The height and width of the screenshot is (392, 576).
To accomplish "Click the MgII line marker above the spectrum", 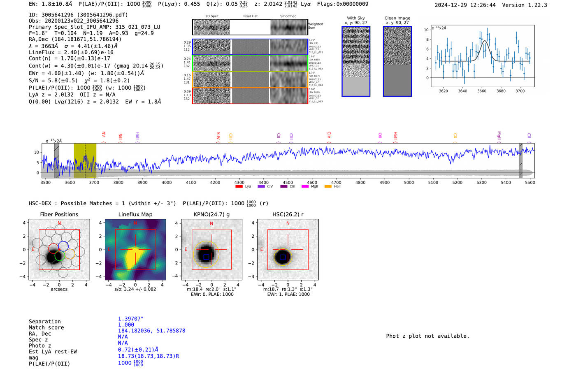I will tap(499, 137).
